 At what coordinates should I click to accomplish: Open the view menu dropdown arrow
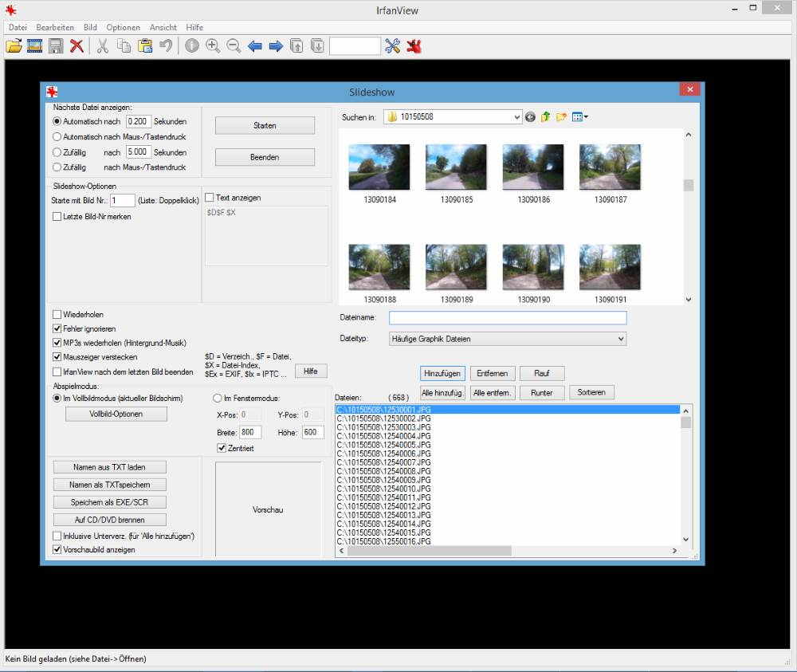586,117
